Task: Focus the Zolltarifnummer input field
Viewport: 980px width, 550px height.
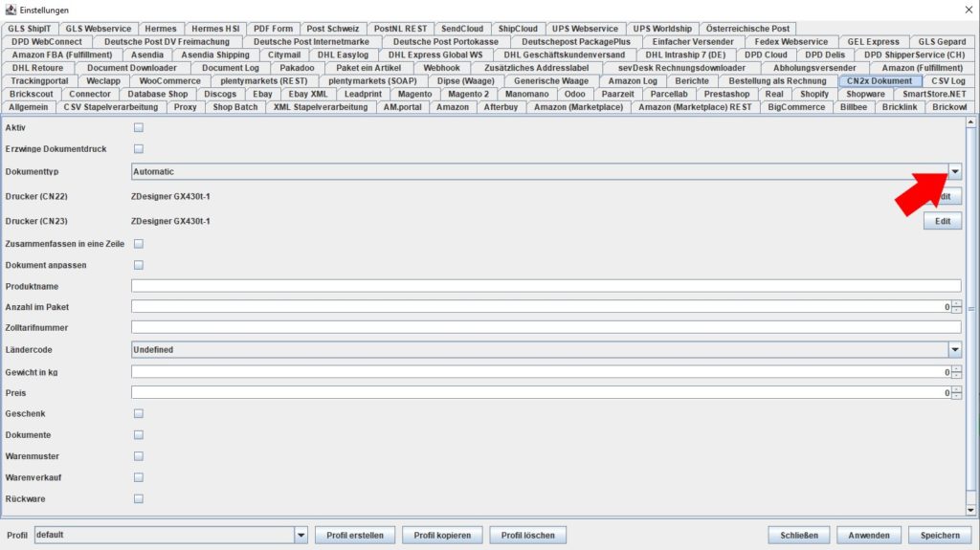Action: tap(546, 327)
